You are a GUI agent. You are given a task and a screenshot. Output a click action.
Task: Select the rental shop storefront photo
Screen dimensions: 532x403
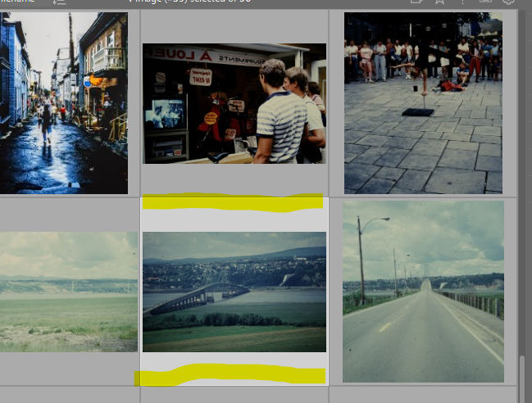tap(234, 103)
